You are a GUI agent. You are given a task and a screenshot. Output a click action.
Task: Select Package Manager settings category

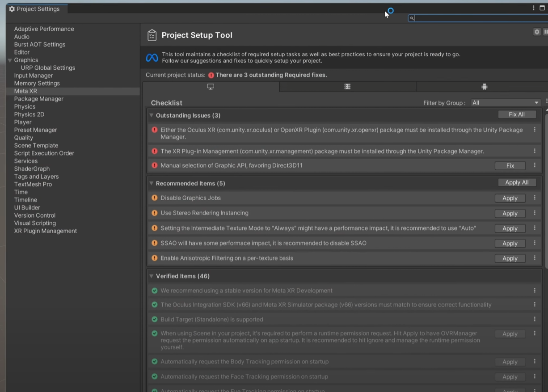(x=38, y=99)
